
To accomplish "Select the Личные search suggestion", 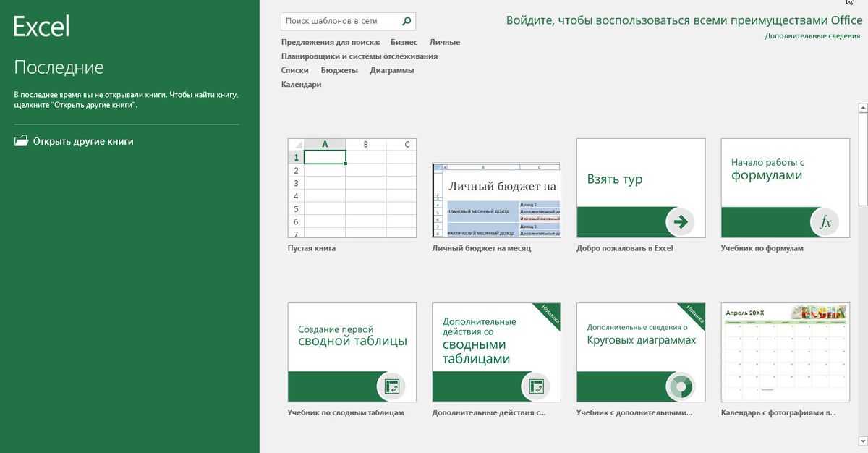I will pyautogui.click(x=445, y=42).
